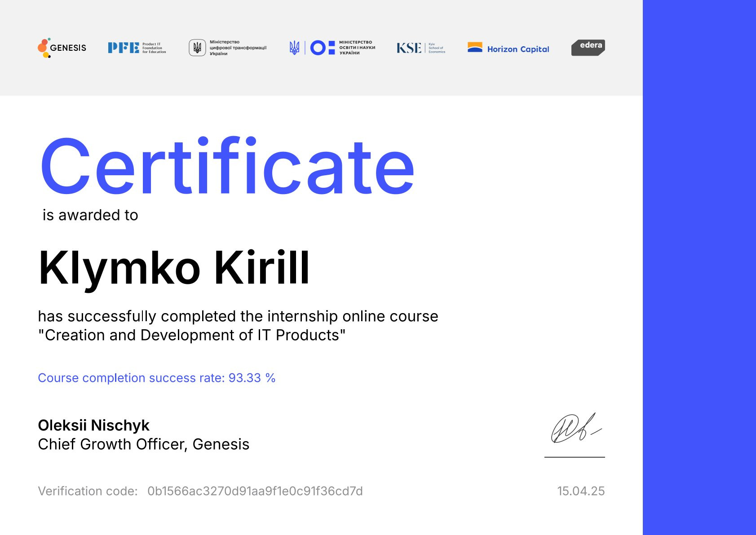Click the course completion success rate line
Image resolution: width=756 pixels, height=535 pixels.
pos(156,378)
